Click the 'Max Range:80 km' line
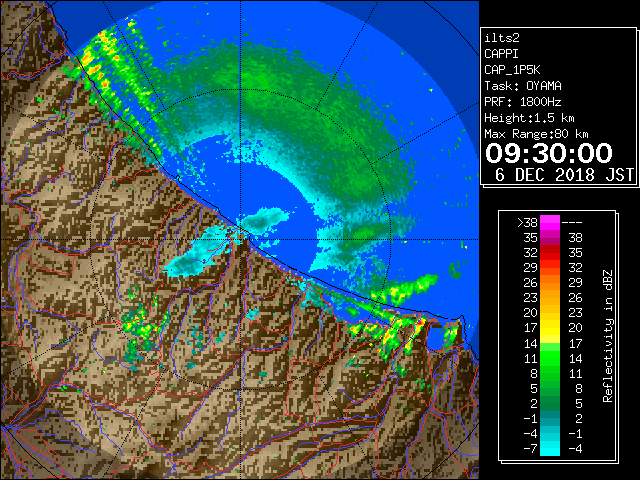The width and height of the screenshot is (640, 480). coord(536,134)
